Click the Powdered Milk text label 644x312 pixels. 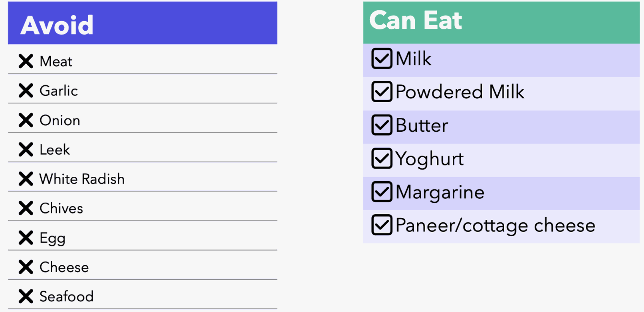click(x=460, y=92)
